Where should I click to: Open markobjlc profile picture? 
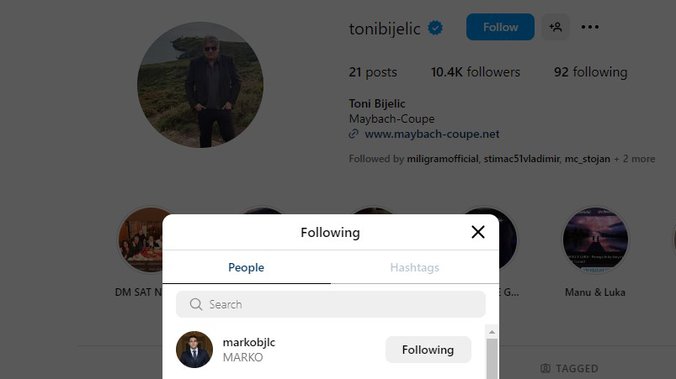point(194,349)
